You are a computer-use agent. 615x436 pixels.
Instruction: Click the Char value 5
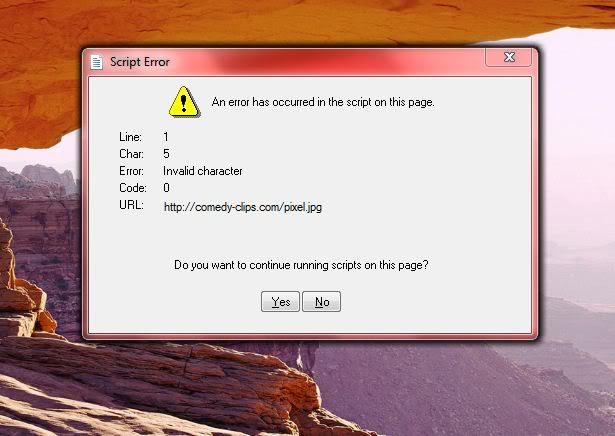pyautogui.click(x=166, y=154)
